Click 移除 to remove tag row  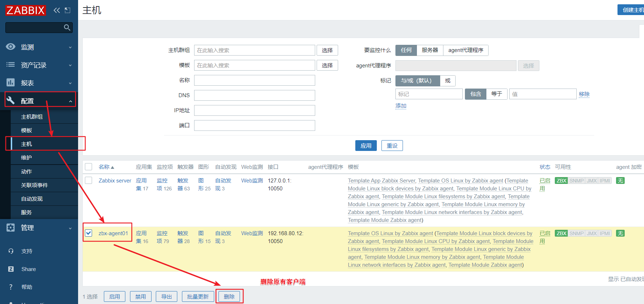[584, 94]
